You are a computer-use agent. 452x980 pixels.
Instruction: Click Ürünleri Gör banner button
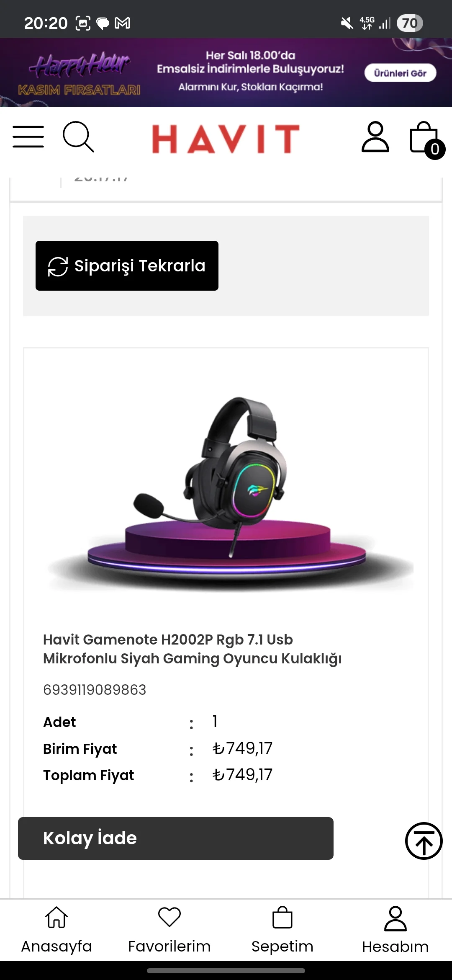point(400,73)
